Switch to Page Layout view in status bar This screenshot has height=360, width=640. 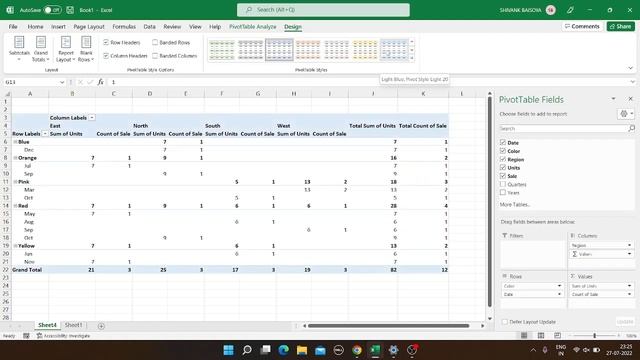pyautogui.click(x=541, y=336)
